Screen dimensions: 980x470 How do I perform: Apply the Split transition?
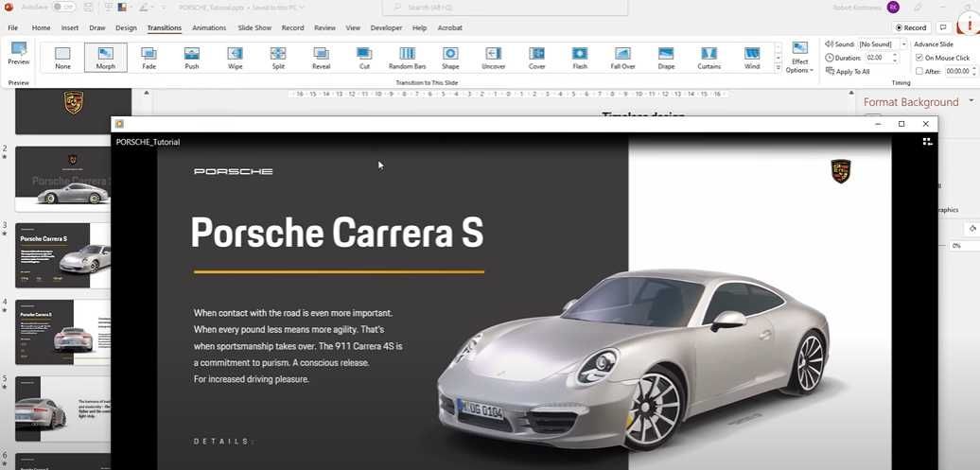click(278, 58)
